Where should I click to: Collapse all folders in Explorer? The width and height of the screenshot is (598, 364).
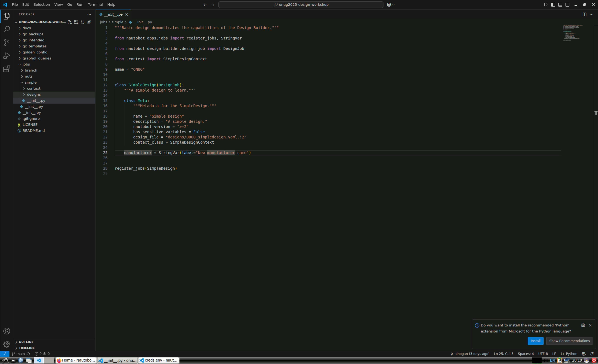click(x=89, y=22)
